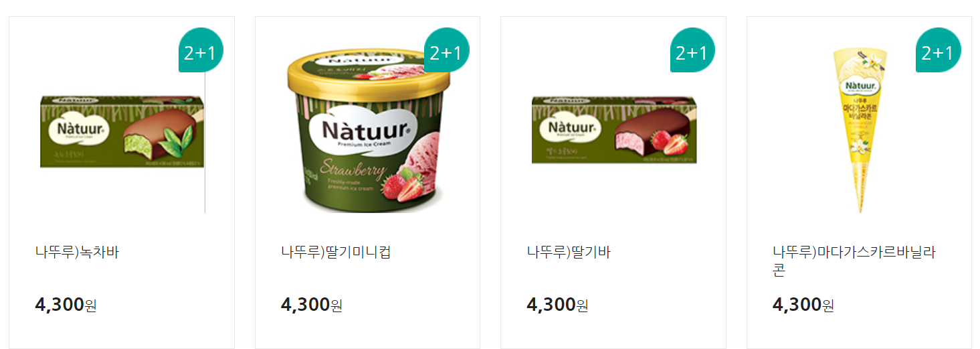Click the 2+1 badge on 녹차바
The width and height of the screenshot is (980, 349).
point(201,50)
